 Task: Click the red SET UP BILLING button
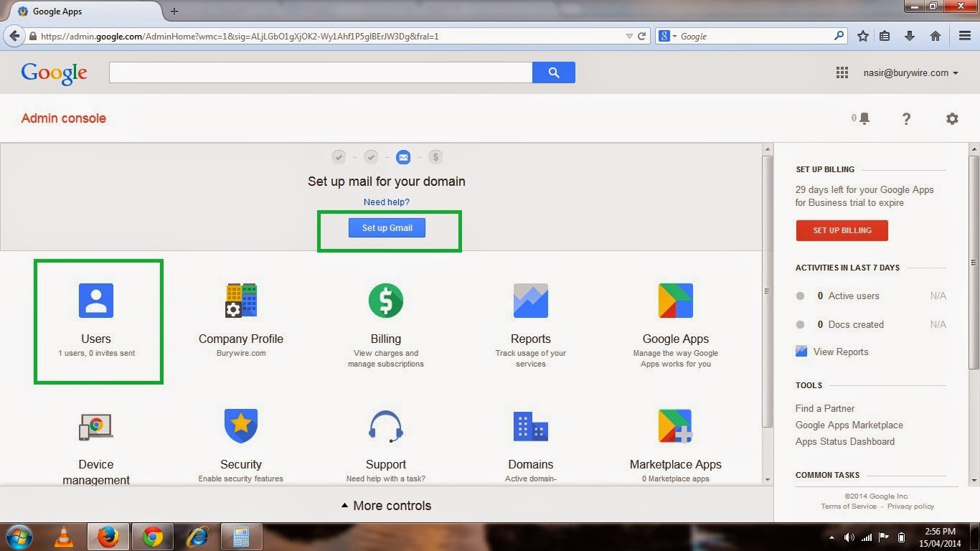coord(842,230)
